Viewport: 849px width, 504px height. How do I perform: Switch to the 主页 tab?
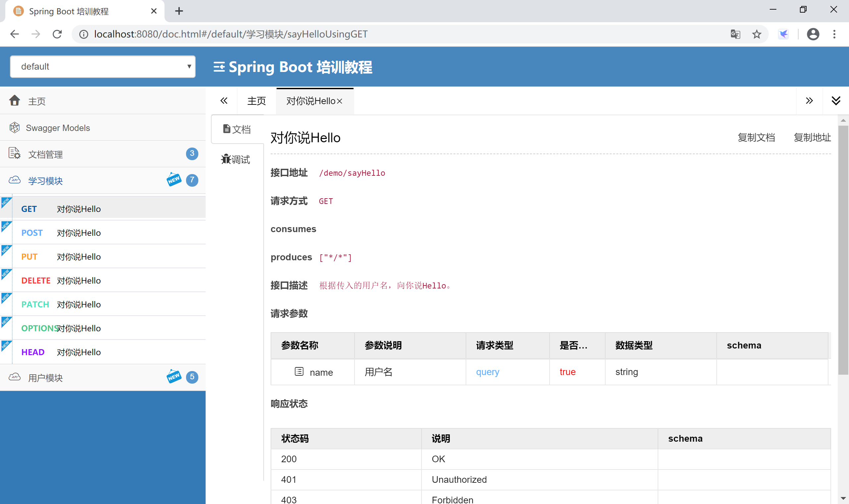256,101
